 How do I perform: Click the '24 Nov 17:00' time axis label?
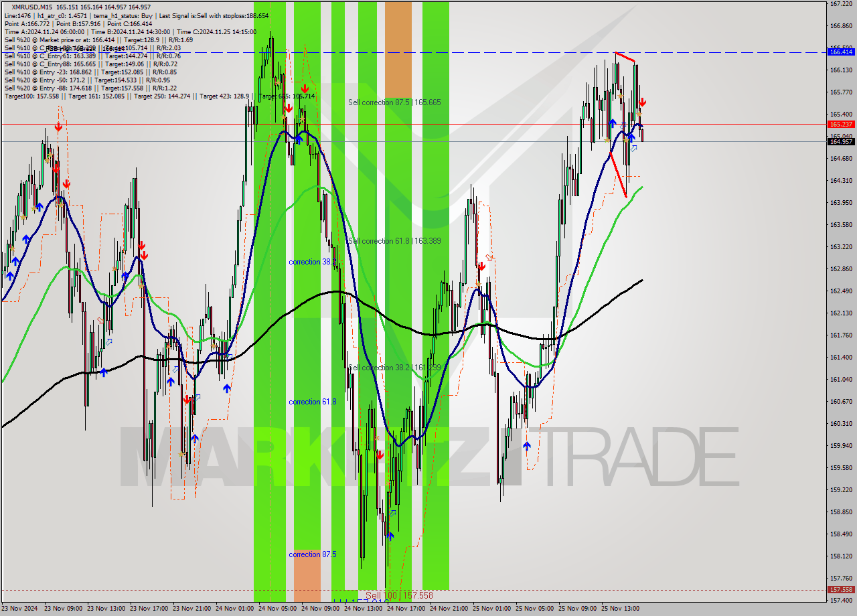point(408,609)
